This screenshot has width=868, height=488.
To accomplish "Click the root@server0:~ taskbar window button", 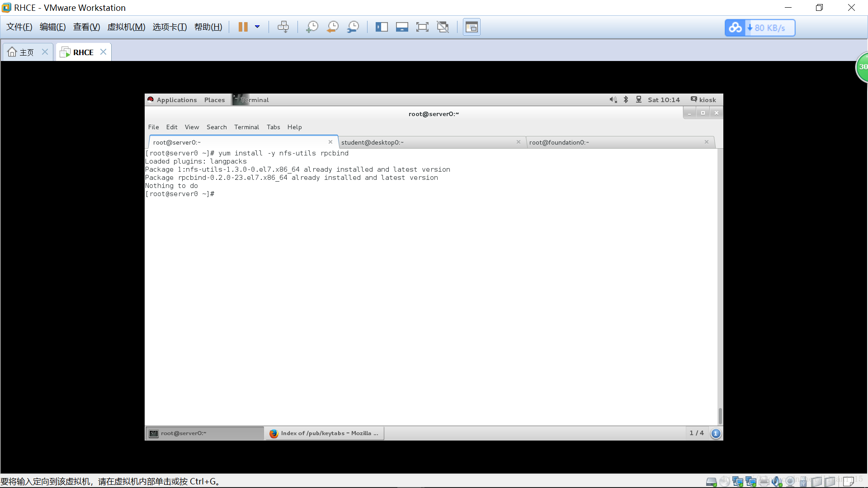I will [x=205, y=433].
